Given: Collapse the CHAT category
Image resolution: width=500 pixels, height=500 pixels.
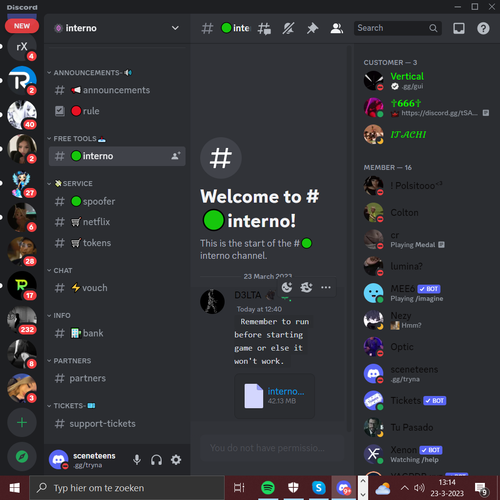Looking at the screenshot, I should pyautogui.click(x=60, y=271).
